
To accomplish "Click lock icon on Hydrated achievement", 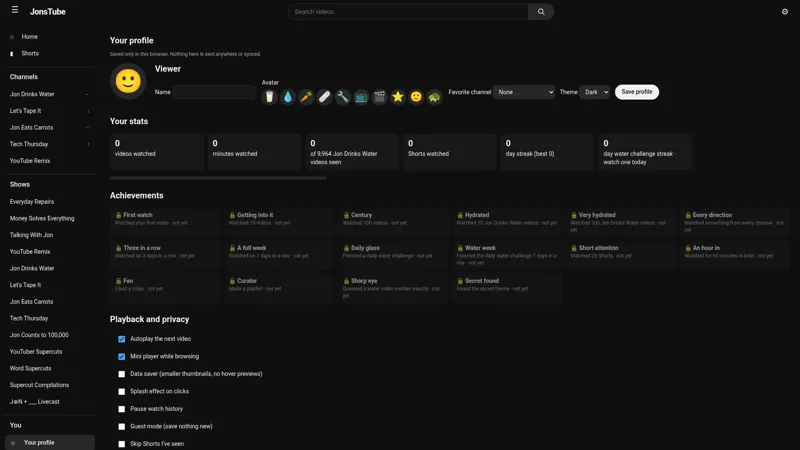I will [460, 215].
